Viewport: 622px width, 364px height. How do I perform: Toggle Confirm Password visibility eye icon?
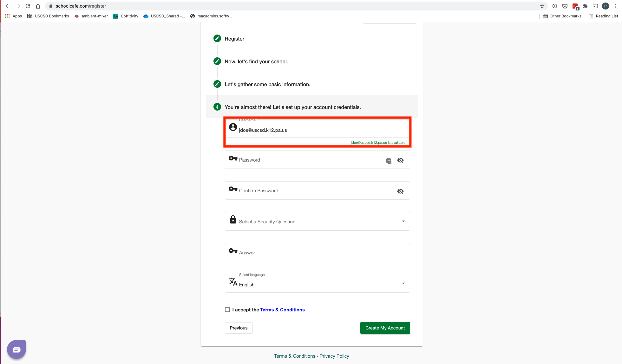(x=400, y=191)
